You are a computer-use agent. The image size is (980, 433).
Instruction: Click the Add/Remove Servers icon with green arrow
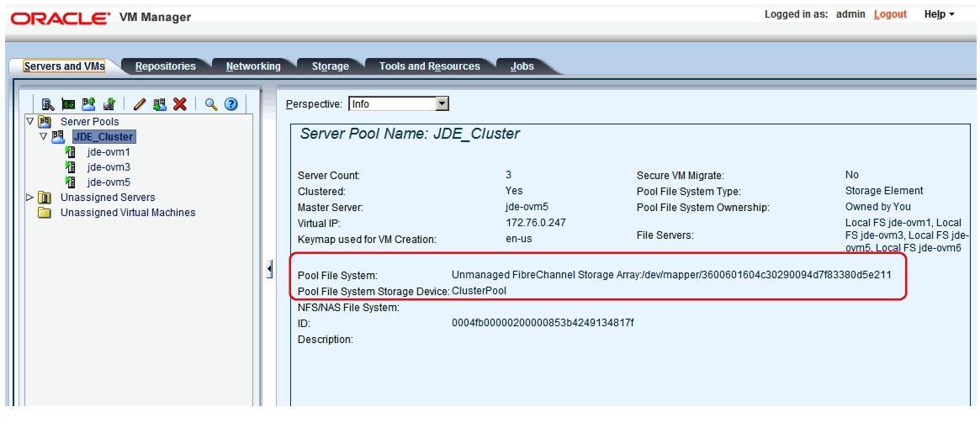[x=159, y=104]
